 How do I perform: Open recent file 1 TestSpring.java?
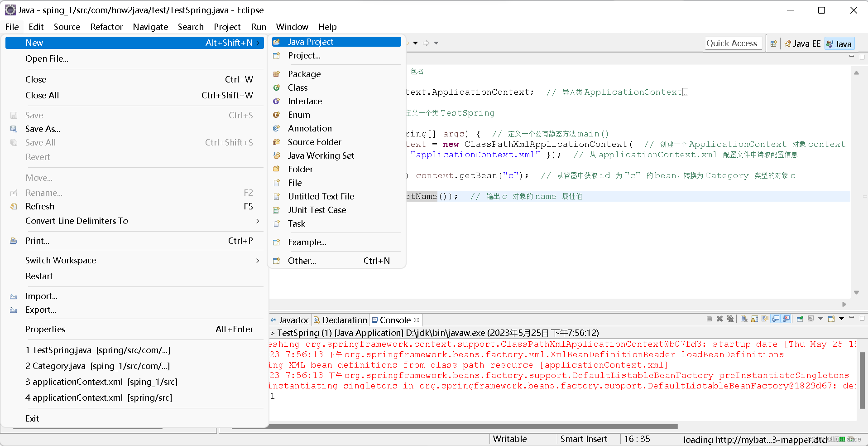point(134,350)
